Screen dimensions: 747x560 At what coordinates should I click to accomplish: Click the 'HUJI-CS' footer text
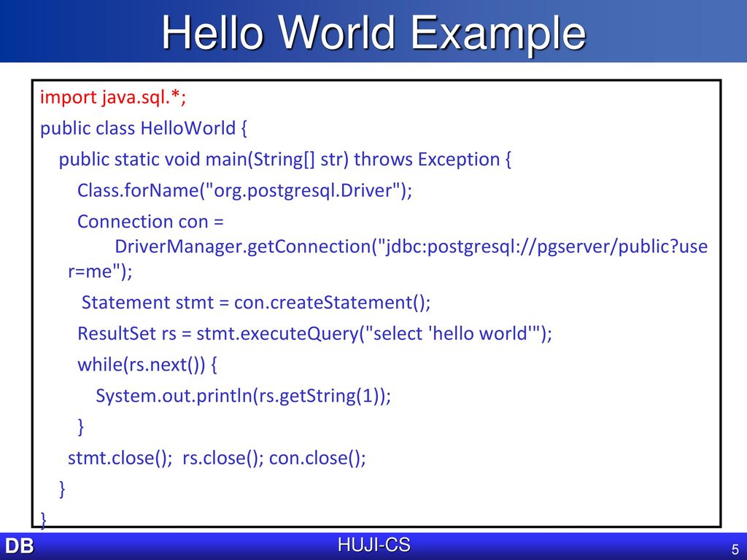[x=374, y=545]
